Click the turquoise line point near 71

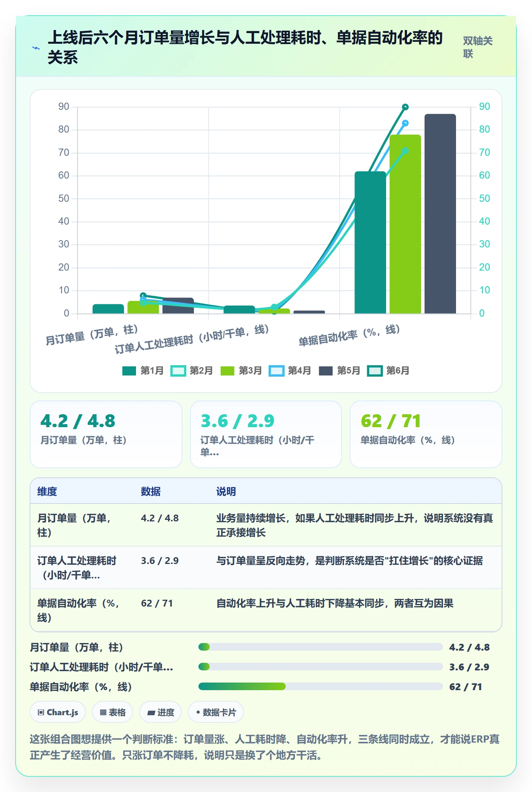coord(405,151)
